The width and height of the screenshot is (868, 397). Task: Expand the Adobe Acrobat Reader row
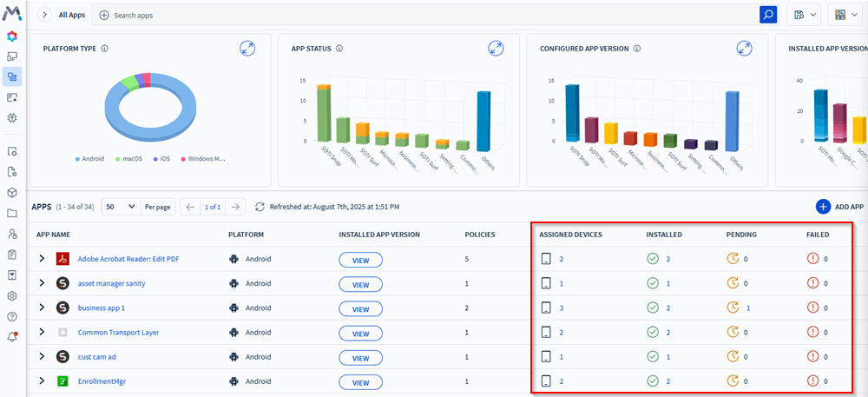pyautogui.click(x=41, y=259)
